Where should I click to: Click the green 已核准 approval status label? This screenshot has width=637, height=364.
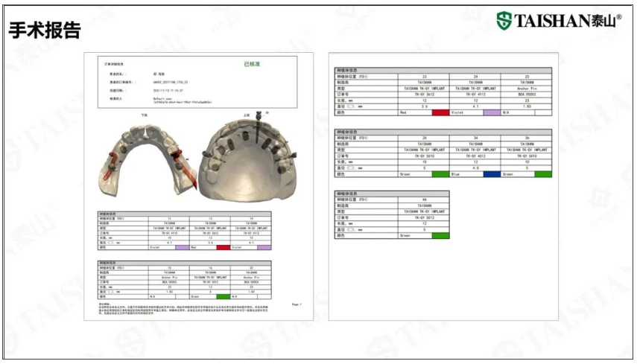click(252, 64)
